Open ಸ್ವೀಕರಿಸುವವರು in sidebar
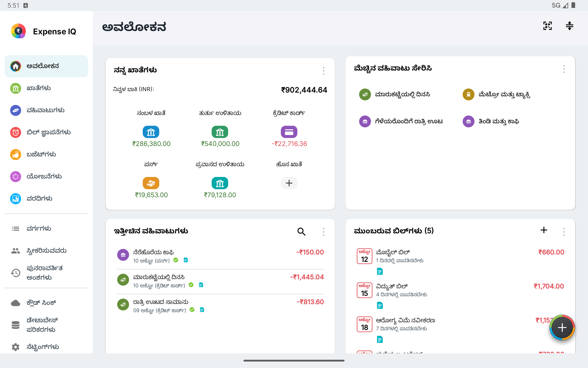Screen dimensions: 588x368 46,251
